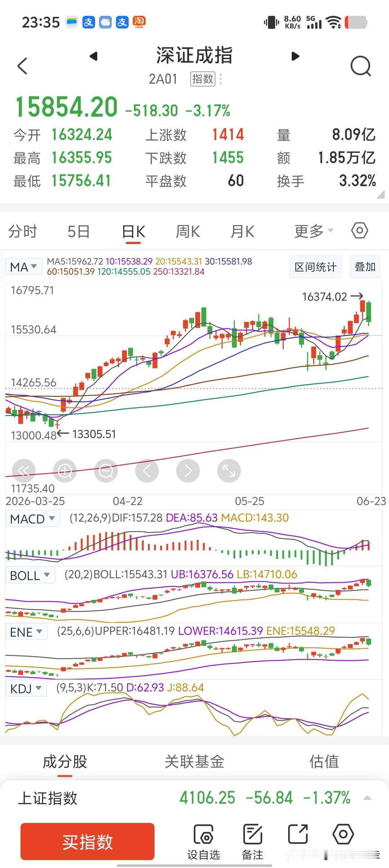Tap the battery icon in status bar
Screen dimensions: 389x868
(x=356, y=22)
